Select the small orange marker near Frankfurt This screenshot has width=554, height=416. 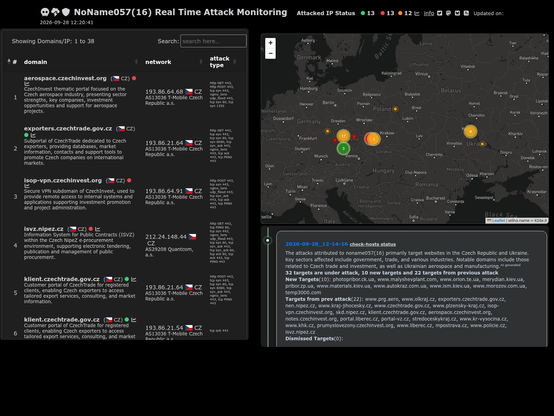click(x=328, y=131)
